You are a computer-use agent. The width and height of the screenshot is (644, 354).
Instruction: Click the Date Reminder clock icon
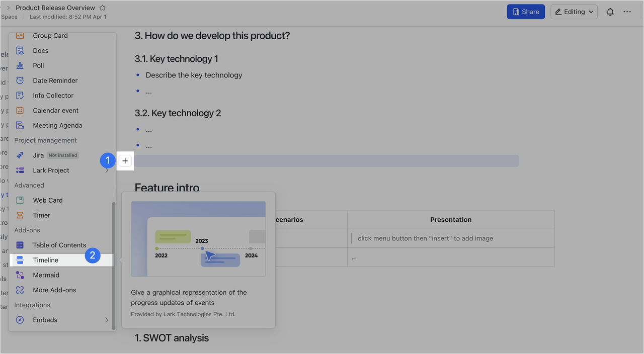(20, 80)
